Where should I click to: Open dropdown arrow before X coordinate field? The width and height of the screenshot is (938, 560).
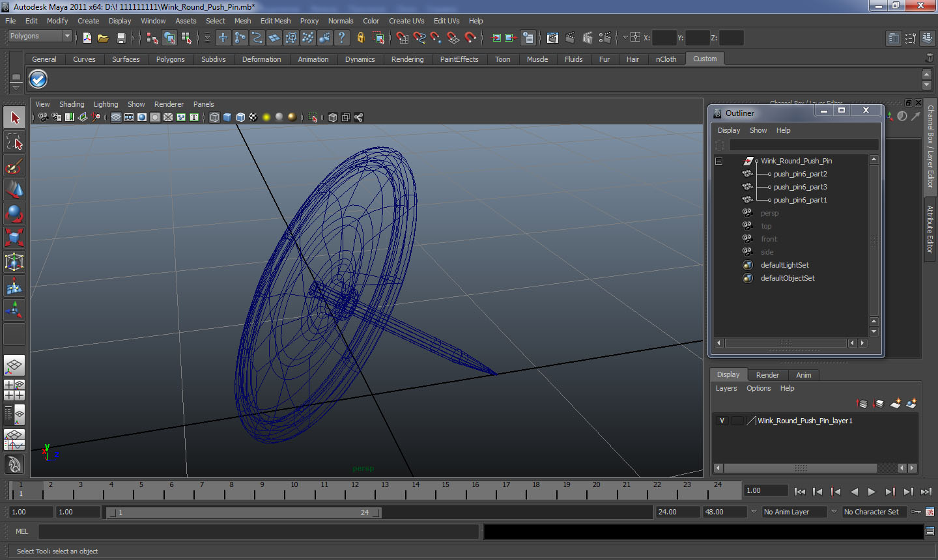(625, 38)
